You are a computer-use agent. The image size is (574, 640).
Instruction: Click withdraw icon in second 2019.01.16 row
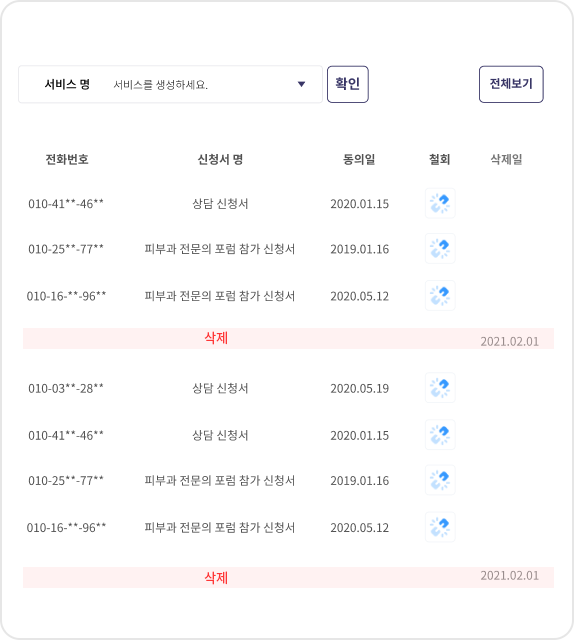(x=440, y=480)
